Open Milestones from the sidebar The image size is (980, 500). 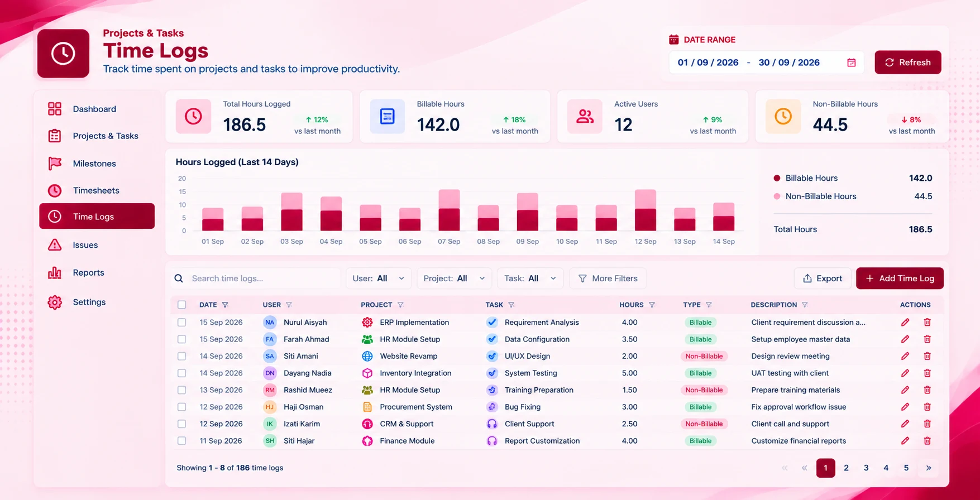coord(97,164)
